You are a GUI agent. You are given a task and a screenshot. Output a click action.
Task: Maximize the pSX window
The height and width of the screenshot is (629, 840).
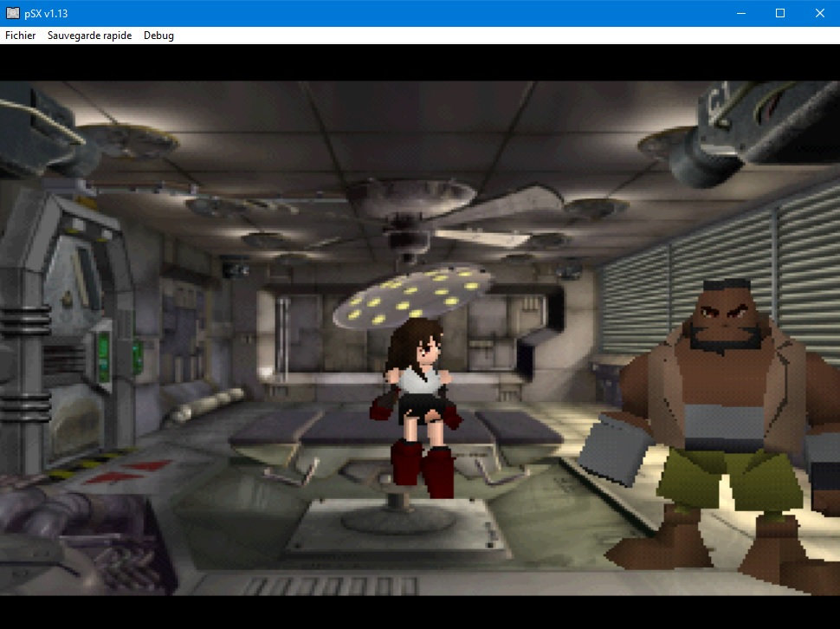click(780, 13)
